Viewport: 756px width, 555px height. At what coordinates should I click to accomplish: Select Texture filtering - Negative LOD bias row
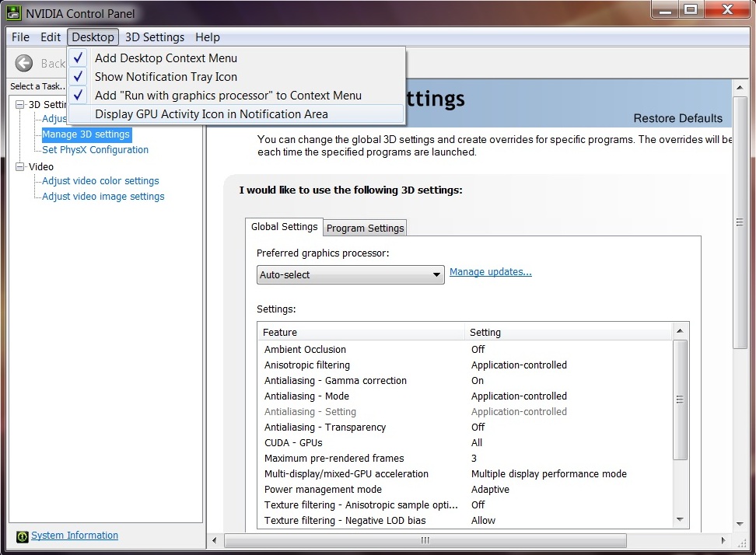coord(465,520)
